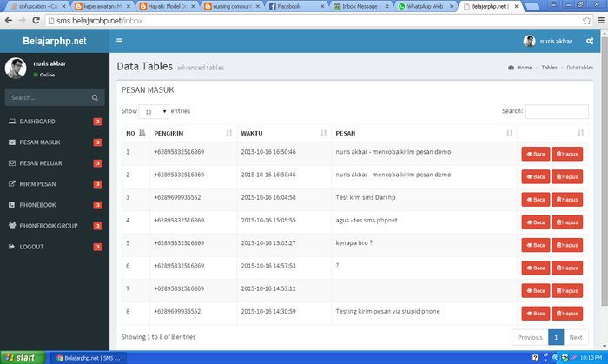Click Baca for message number 1

(536, 154)
